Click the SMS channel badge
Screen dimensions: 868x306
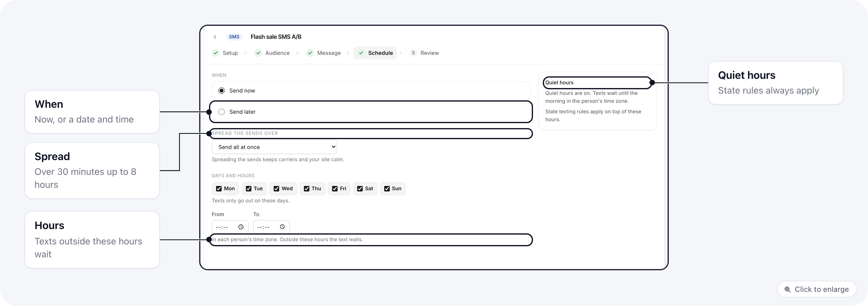tap(234, 37)
